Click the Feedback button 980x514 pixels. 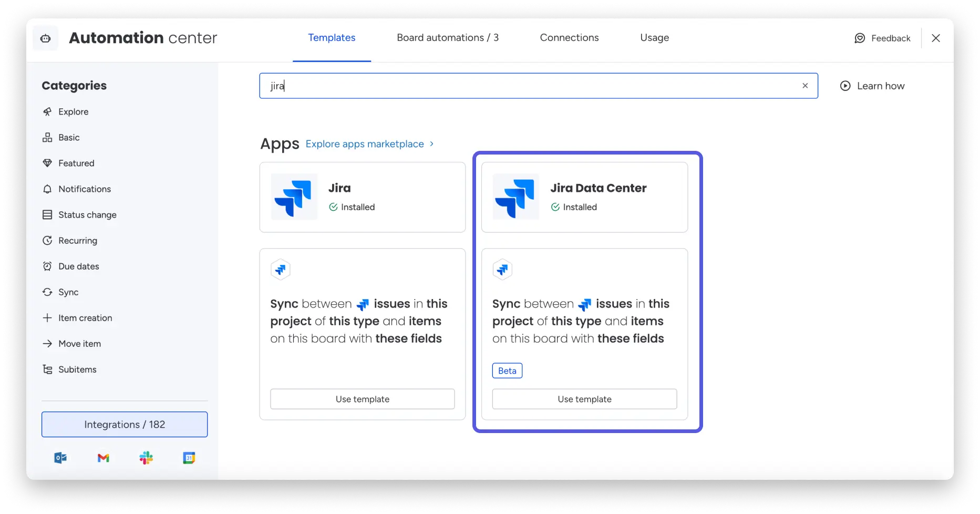[x=882, y=38]
